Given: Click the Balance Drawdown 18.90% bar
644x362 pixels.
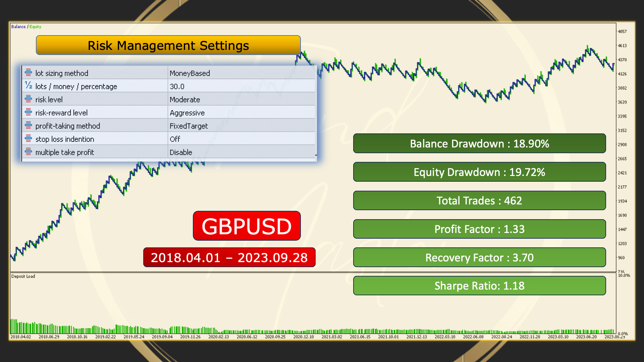Looking at the screenshot, I should [479, 143].
